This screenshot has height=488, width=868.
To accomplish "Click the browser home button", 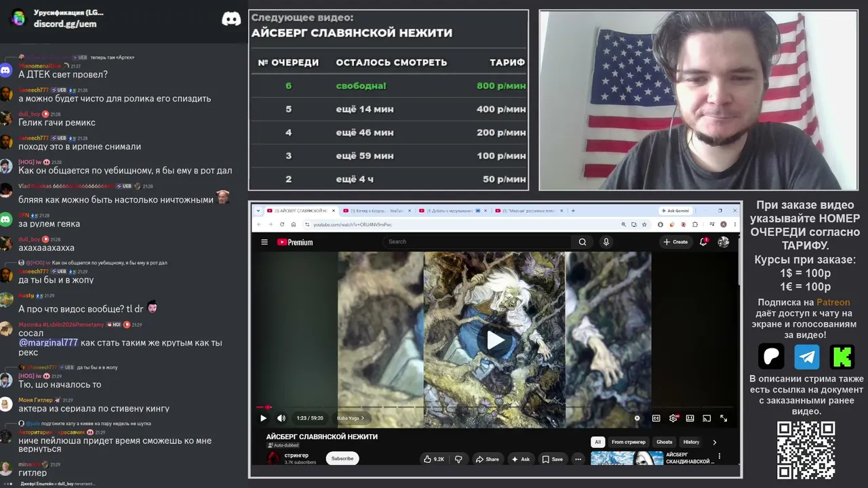I will click(294, 224).
